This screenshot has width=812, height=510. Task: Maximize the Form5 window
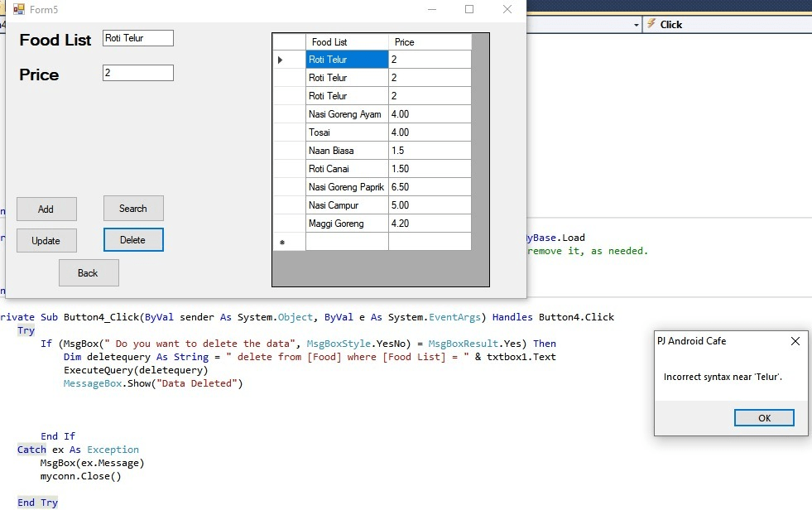click(469, 9)
